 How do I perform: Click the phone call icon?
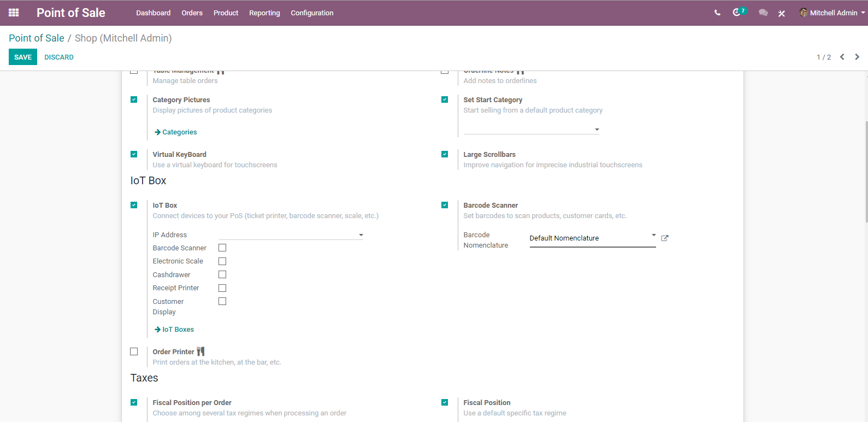717,13
